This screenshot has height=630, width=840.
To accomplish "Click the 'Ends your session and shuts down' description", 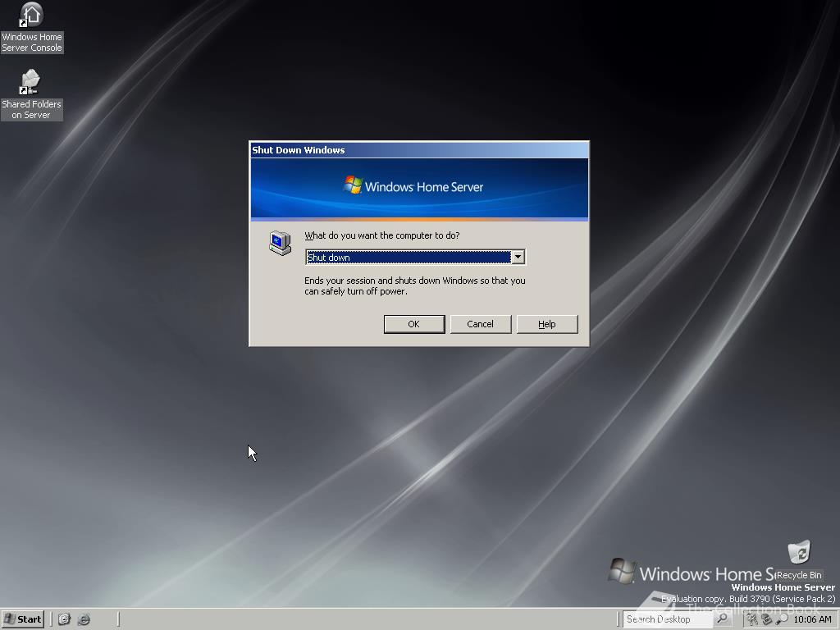I will [x=414, y=286].
